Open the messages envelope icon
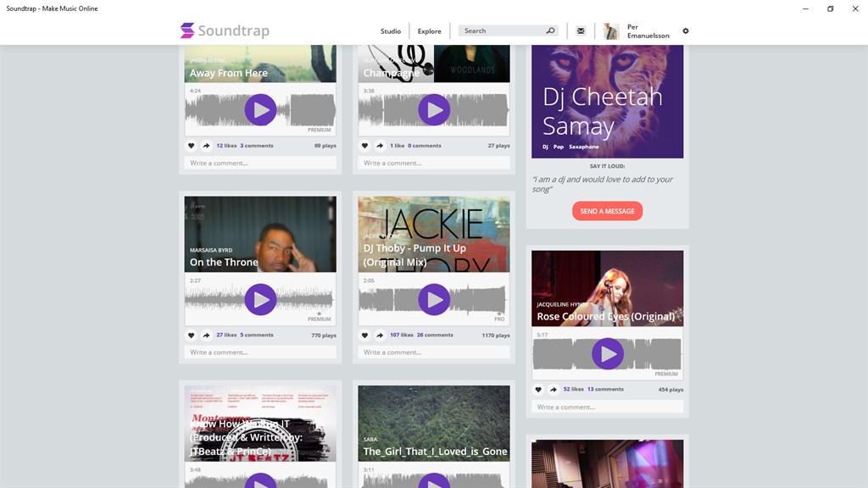The height and width of the screenshot is (488, 868). [x=581, y=31]
